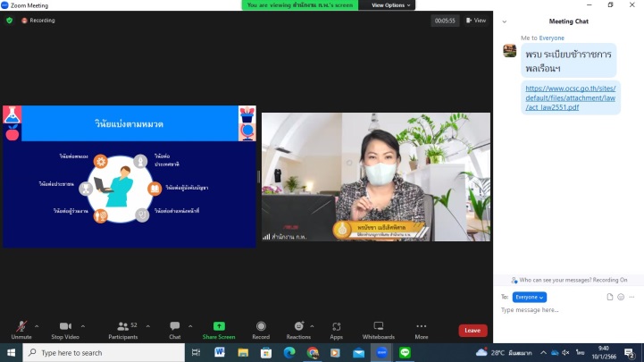Start recording with the Record button
Viewport: 644px width, 362px height.
261,331
